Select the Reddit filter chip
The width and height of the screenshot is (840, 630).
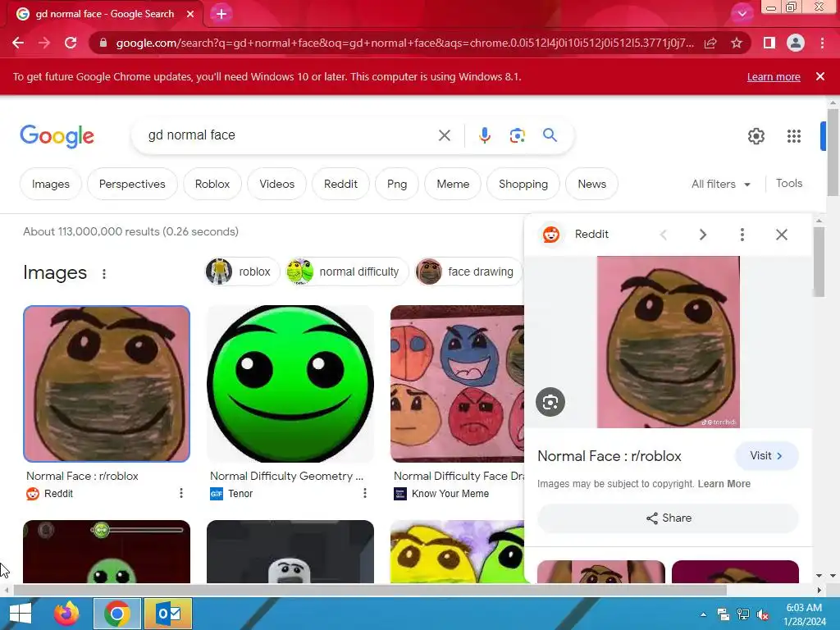(x=340, y=184)
